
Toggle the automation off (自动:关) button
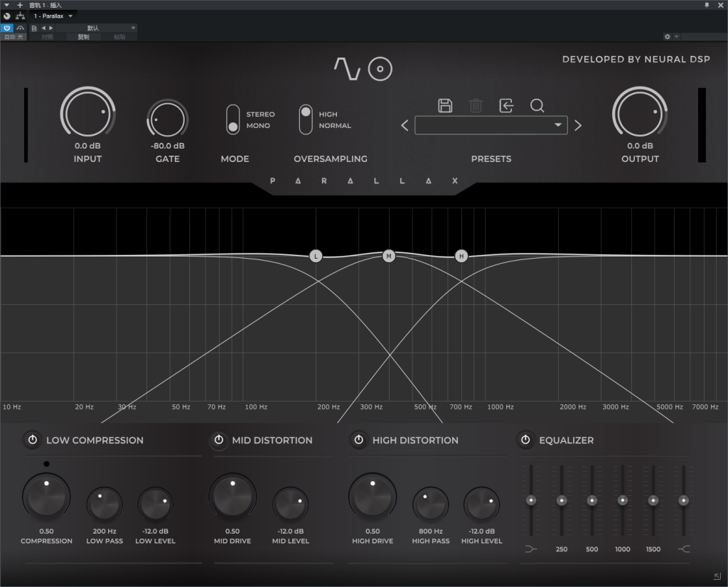point(14,37)
